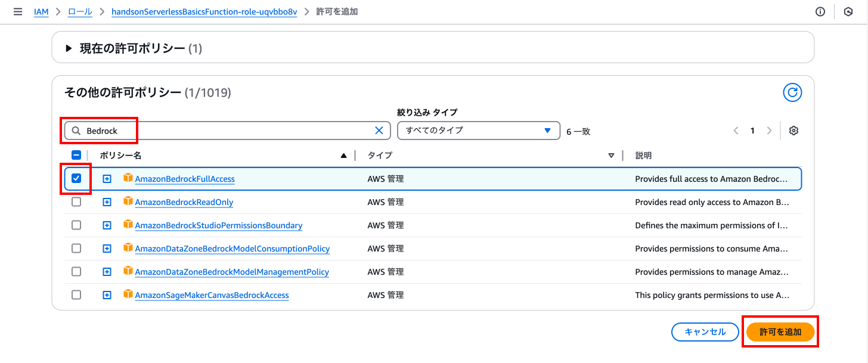The width and height of the screenshot is (868, 363).
Task: Expand AmazonBedrockStudioPermissionsBoundary details
Action: [107, 225]
